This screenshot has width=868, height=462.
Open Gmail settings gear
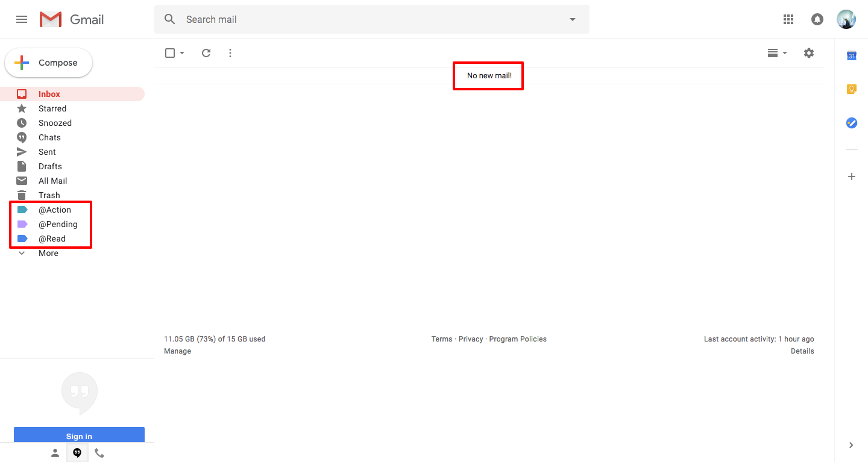click(808, 53)
